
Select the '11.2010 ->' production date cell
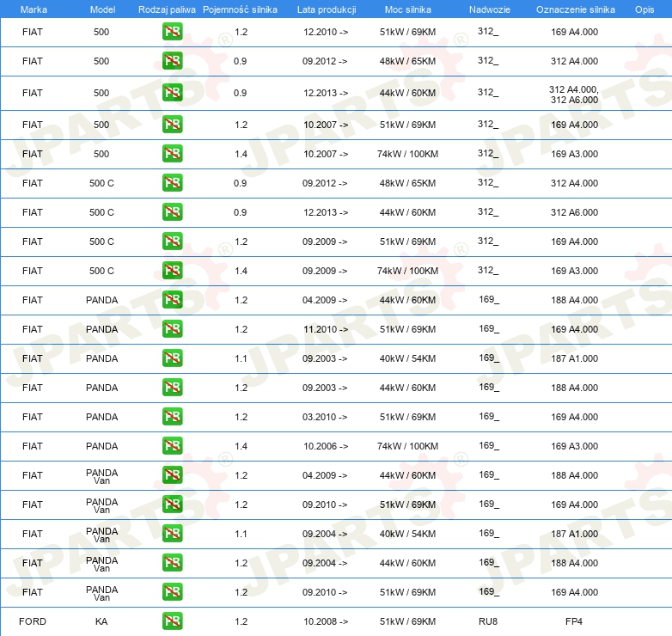pyautogui.click(x=326, y=329)
